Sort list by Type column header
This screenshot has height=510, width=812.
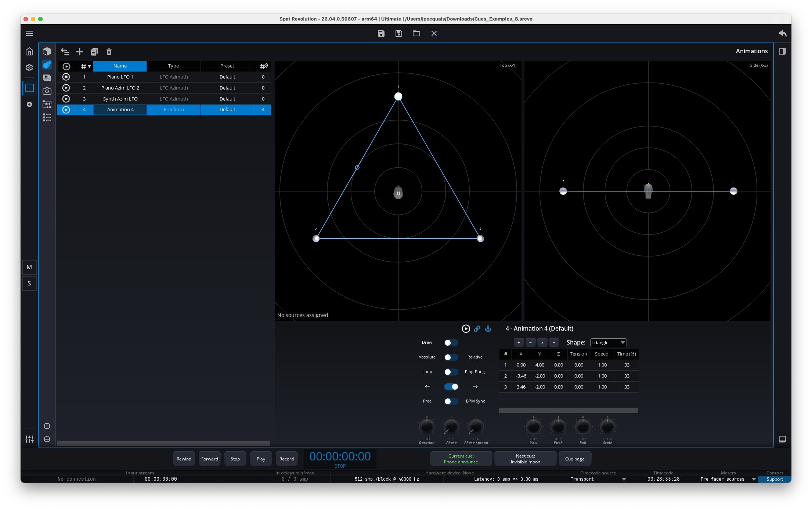tap(173, 66)
